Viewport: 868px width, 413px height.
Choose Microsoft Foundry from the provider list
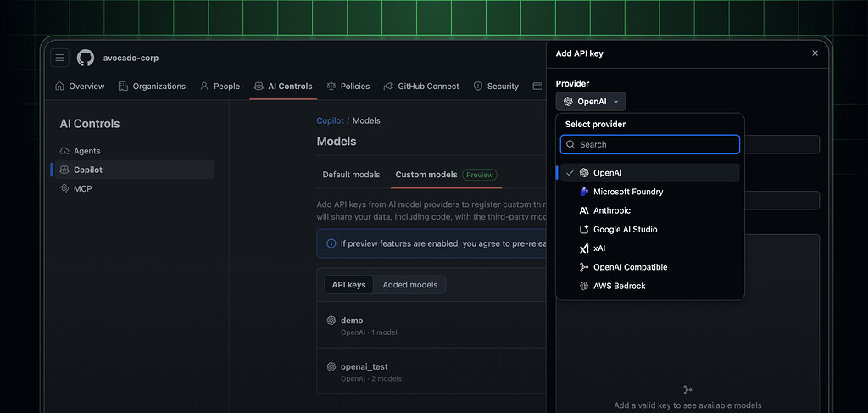[650, 192]
